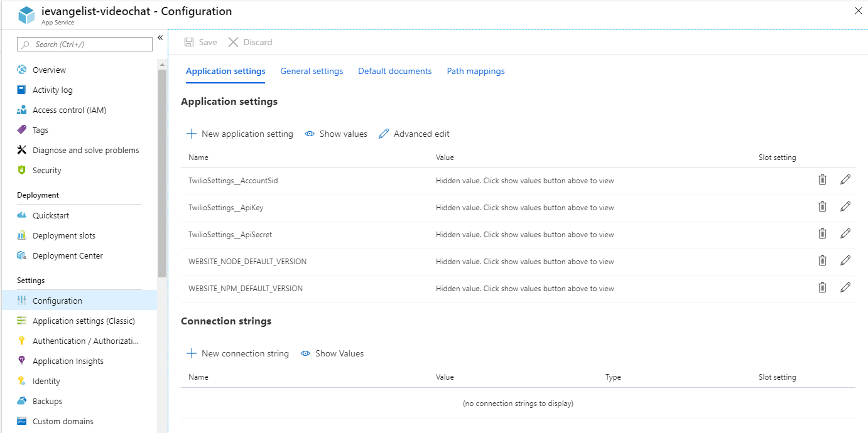Screen dimensions: 868x433
Task: Delete the TwilioSettings__ApiSecret setting
Action: pyautogui.click(x=822, y=233)
